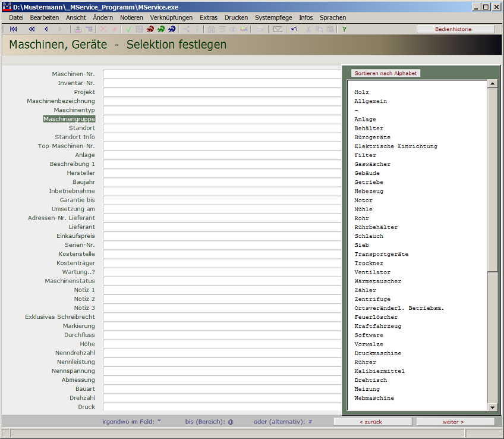
Task: Click the list's scroll down arrow
Action: [x=492, y=407]
